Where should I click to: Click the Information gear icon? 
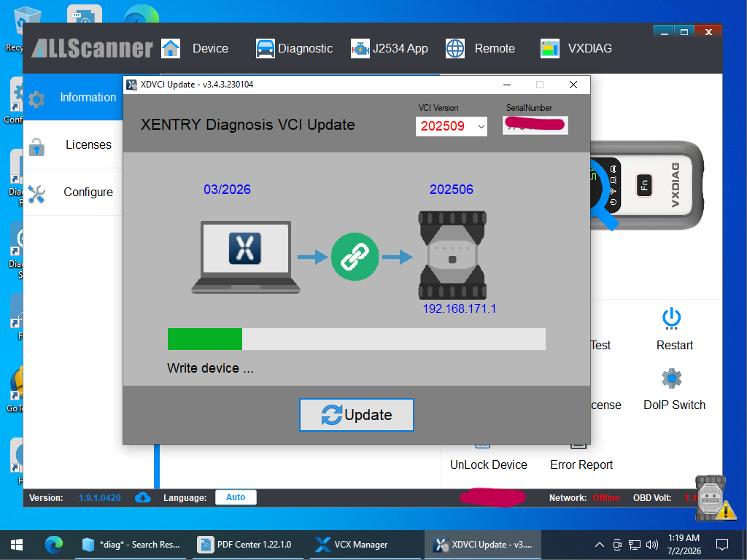coord(36,99)
